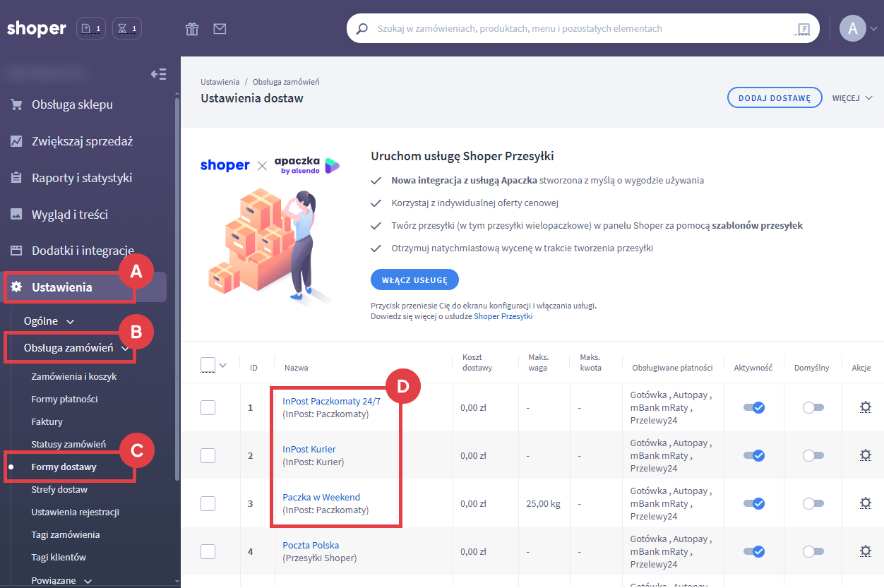Collapse the sidebar with the arrow icon
884x588 pixels.
pyautogui.click(x=159, y=74)
